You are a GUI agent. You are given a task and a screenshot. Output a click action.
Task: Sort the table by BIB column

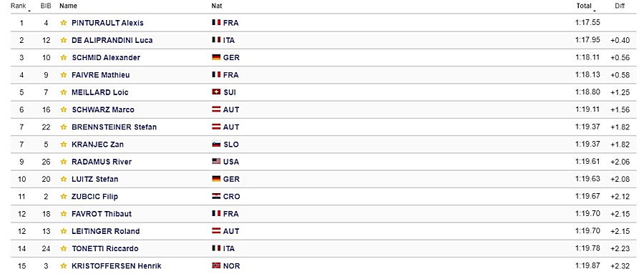coord(46,6)
